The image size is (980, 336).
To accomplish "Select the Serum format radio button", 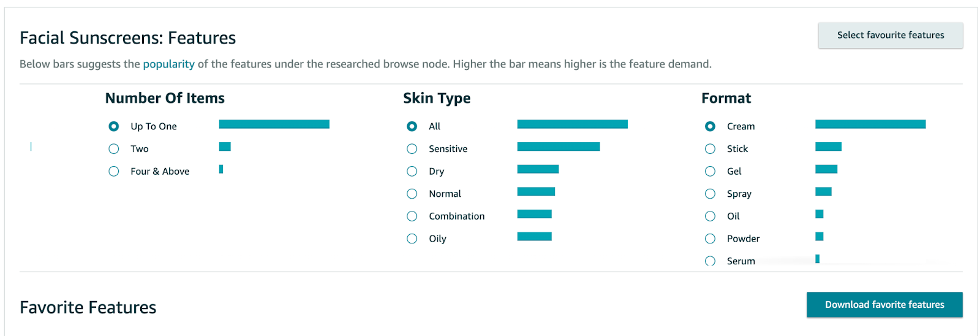I will (x=710, y=261).
